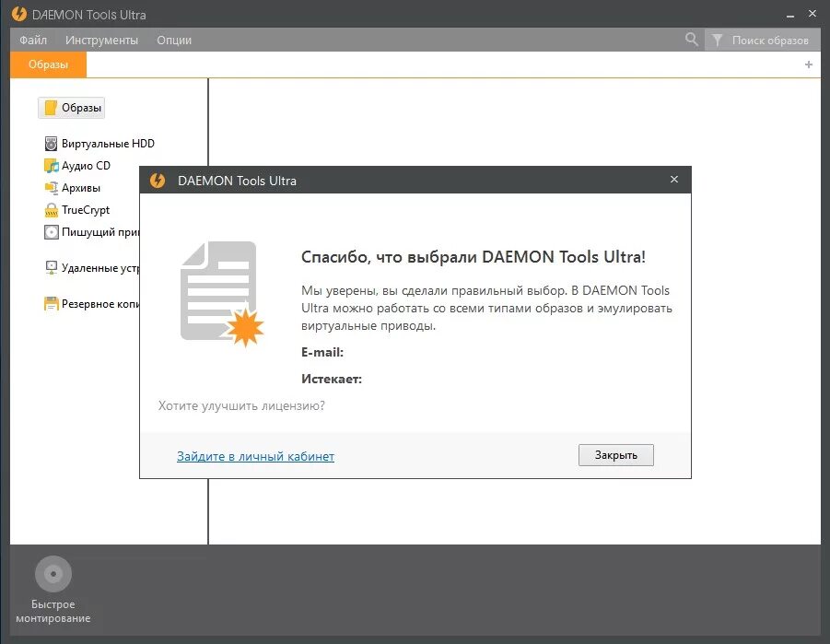Open the Файл menu
The width and height of the screenshot is (830, 644).
[x=33, y=41]
